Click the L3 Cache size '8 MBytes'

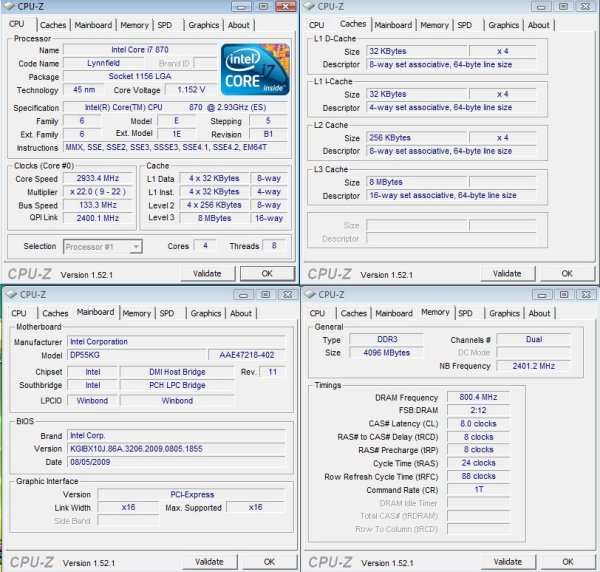(417, 182)
